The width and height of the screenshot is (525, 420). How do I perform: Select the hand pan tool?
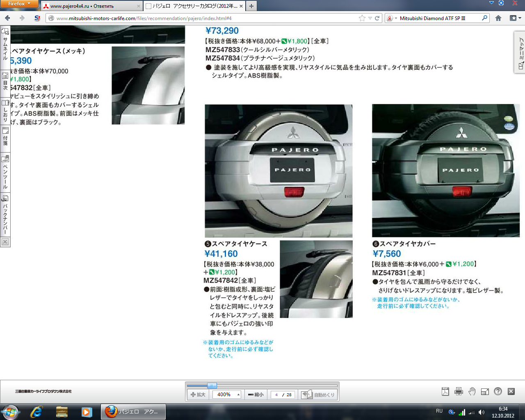point(472,392)
